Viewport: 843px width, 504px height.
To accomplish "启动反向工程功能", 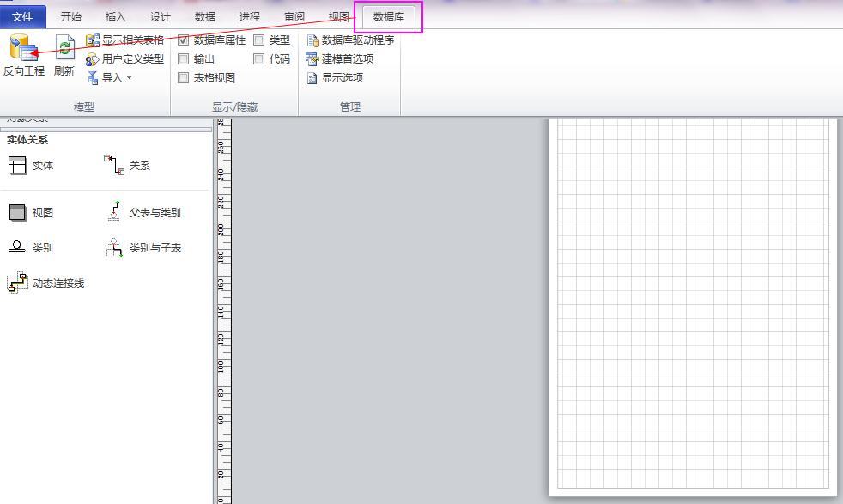I will tap(23, 54).
